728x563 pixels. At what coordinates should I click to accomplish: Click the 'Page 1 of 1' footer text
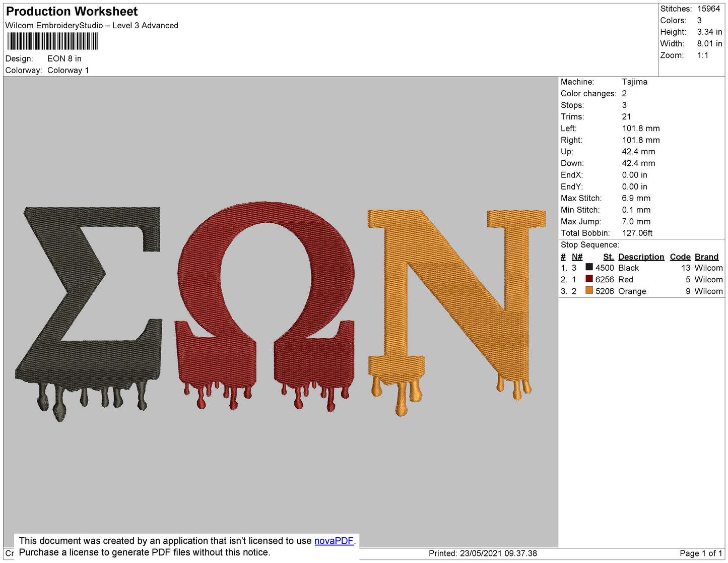[701, 553]
